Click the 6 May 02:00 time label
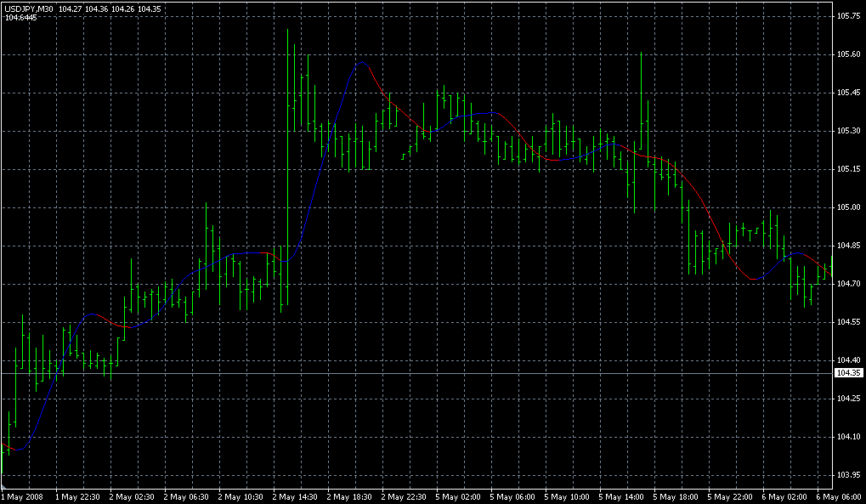The image size is (866, 504). [785, 496]
